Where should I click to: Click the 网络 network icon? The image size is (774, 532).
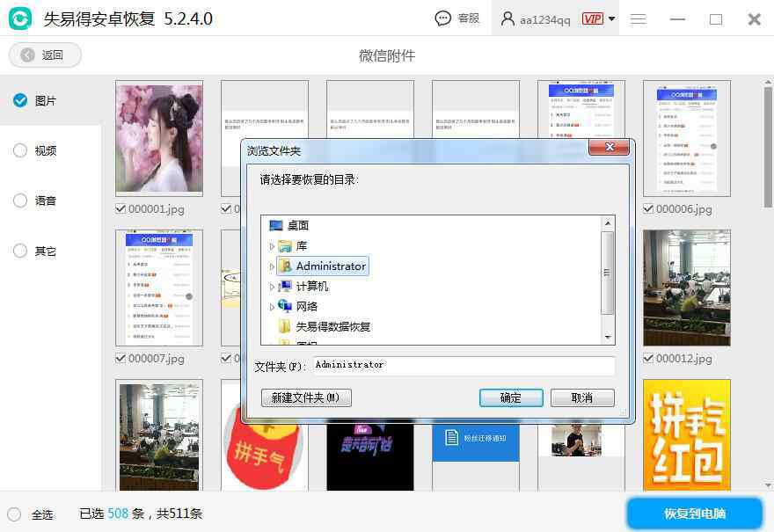pos(285,307)
